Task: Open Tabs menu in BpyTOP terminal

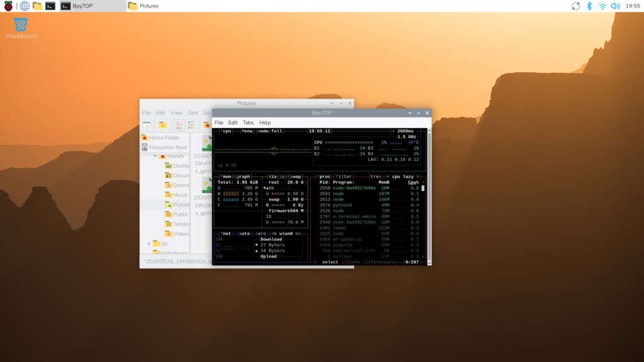Action: [x=248, y=123]
